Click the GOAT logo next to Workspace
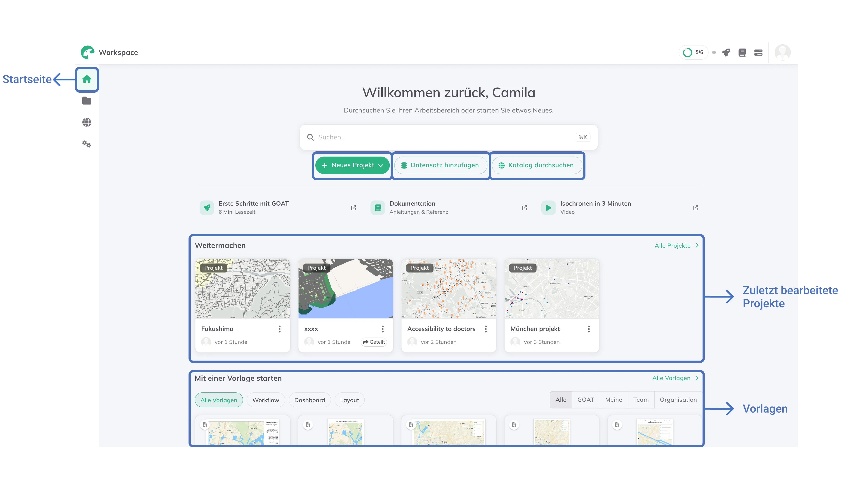Viewport: 868px width, 488px height. click(x=88, y=52)
